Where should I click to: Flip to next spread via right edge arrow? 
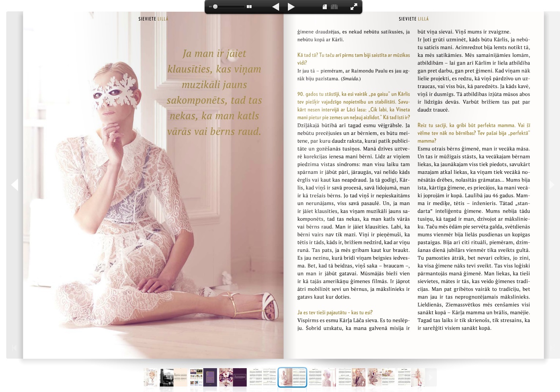point(551,184)
